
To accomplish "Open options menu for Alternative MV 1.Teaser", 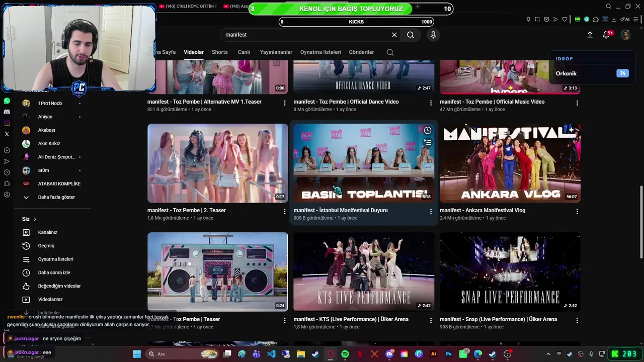I will tap(284, 103).
